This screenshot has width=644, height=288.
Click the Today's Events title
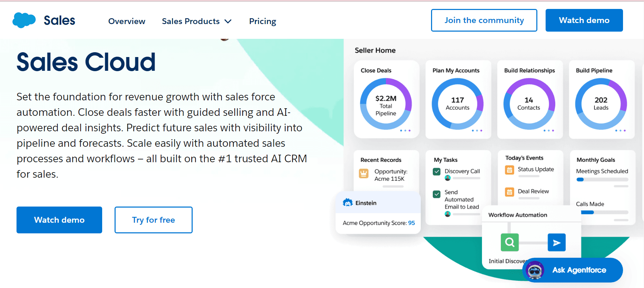(x=524, y=158)
